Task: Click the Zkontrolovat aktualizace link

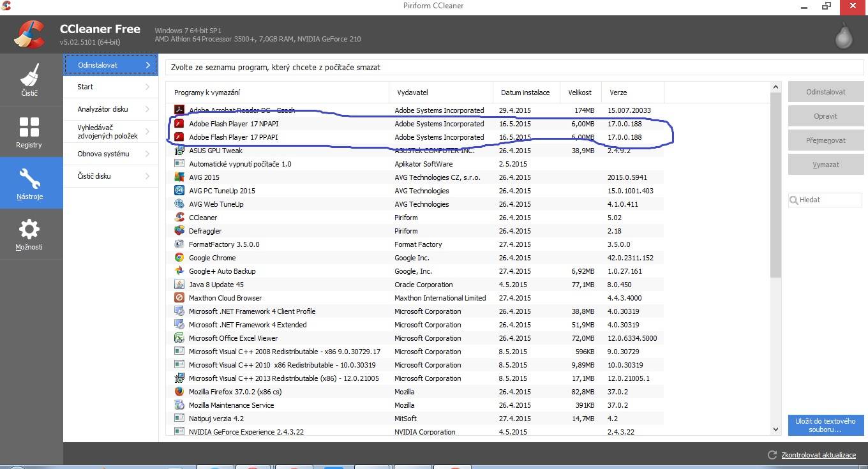Action: 819,455
